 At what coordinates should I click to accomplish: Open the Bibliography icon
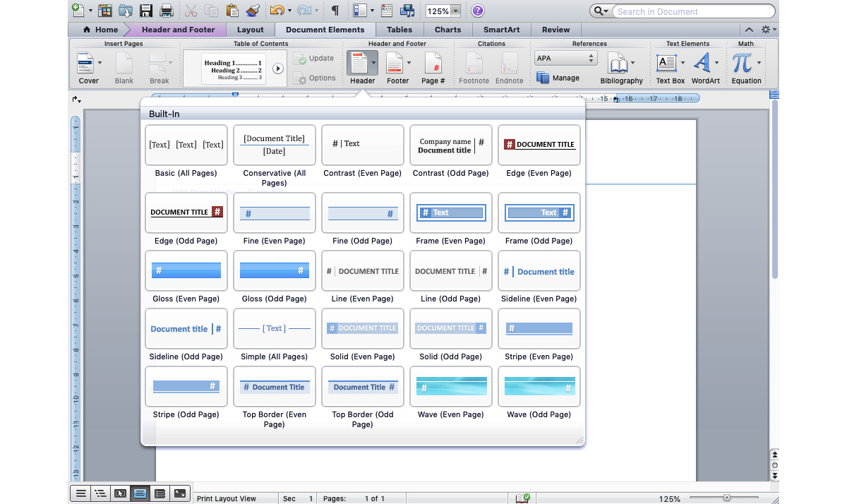point(619,64)
